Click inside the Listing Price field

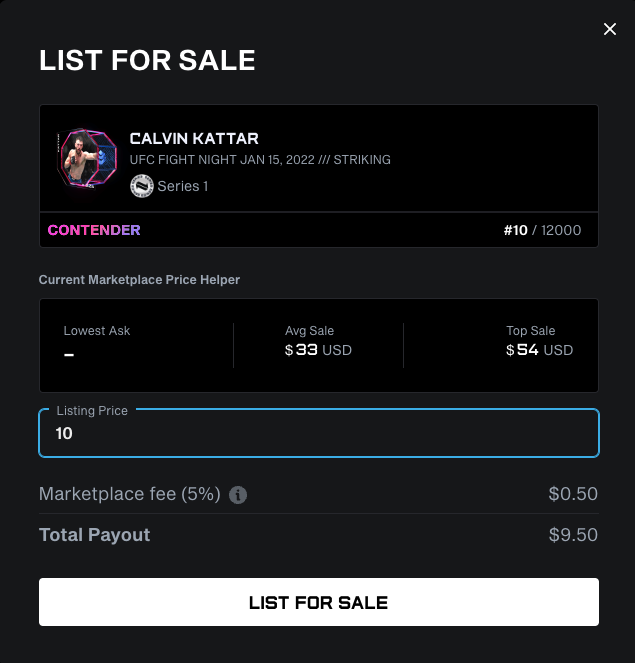click(x=319, y=433)
